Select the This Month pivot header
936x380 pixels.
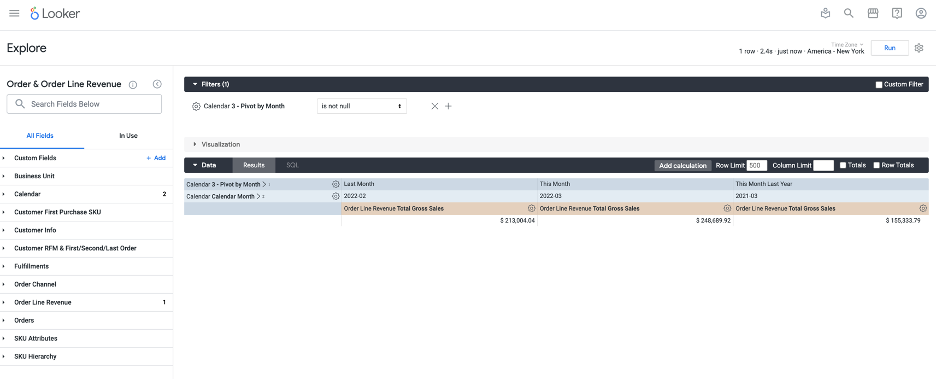[x=555, y=184]
